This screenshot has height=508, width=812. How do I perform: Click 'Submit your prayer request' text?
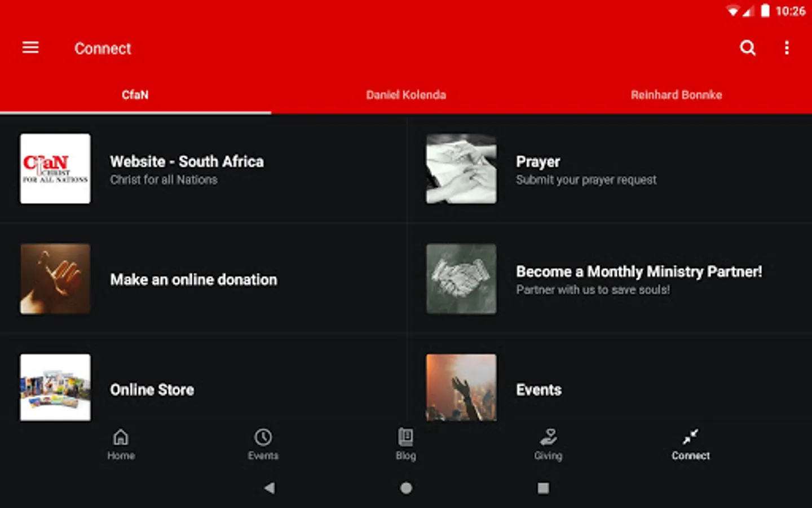coord(586,180)
